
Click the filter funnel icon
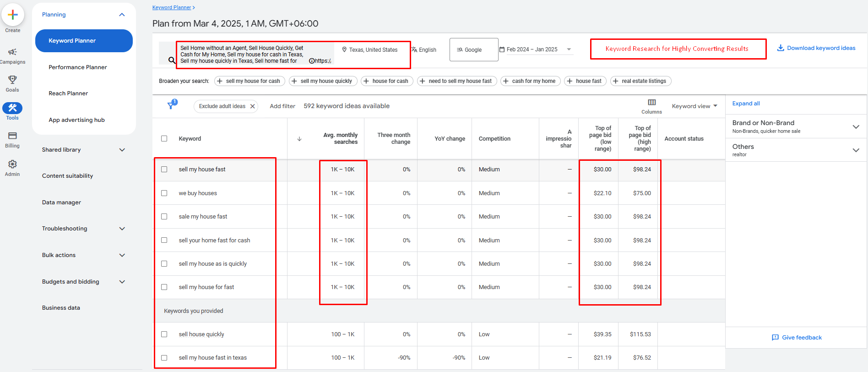point(171,105)
